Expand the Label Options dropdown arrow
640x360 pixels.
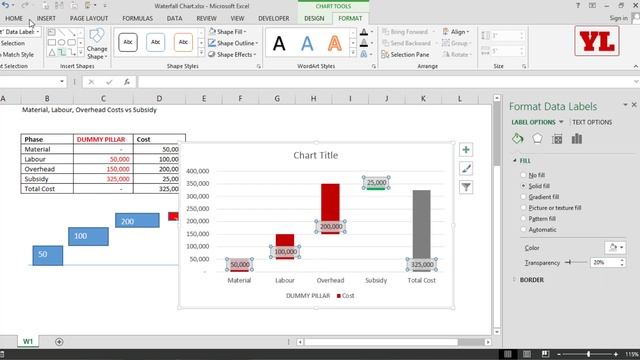(x=561, y=122)
